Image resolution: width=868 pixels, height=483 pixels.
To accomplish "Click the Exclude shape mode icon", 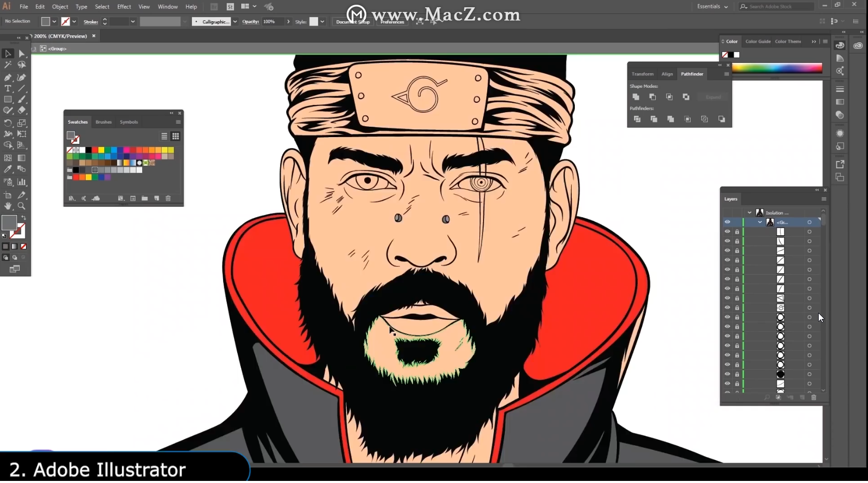I will (686, 97).
